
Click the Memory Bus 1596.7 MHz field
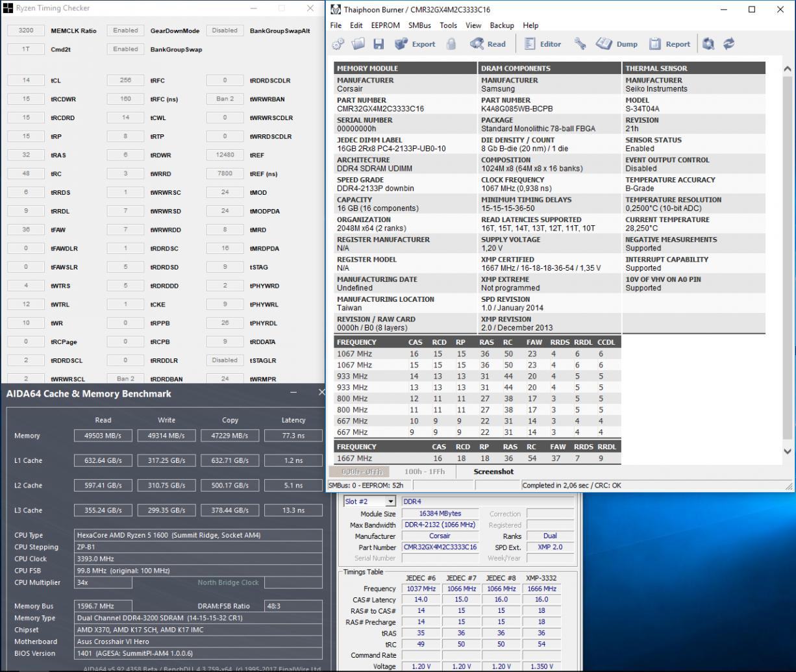[104, 606]
